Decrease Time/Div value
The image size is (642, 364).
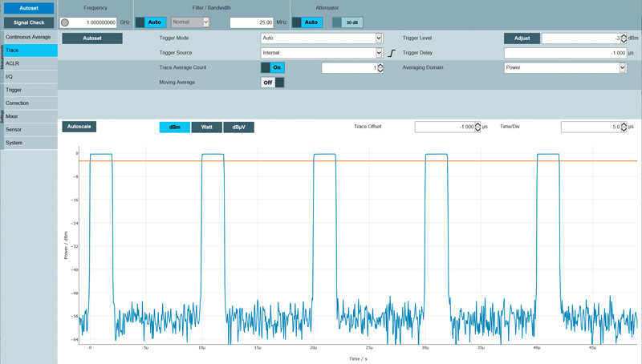624,130
